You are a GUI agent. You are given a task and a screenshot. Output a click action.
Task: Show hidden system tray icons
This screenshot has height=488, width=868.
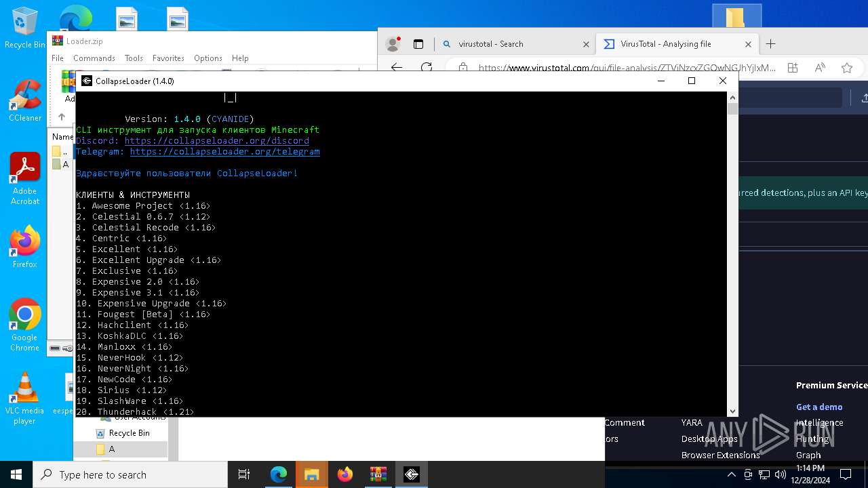pos(731,474)
